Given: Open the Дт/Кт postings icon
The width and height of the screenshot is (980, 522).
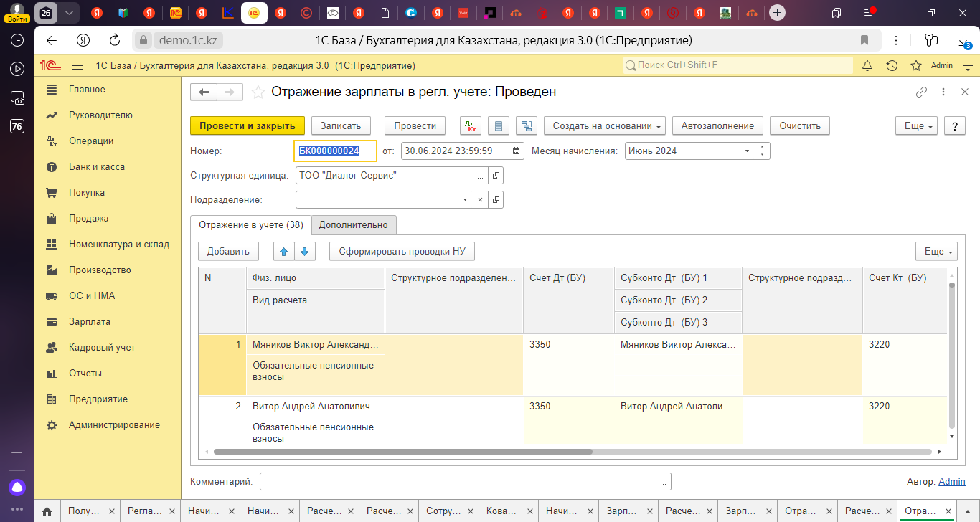Looking at the screenshot, I should [x=471, y=125].
